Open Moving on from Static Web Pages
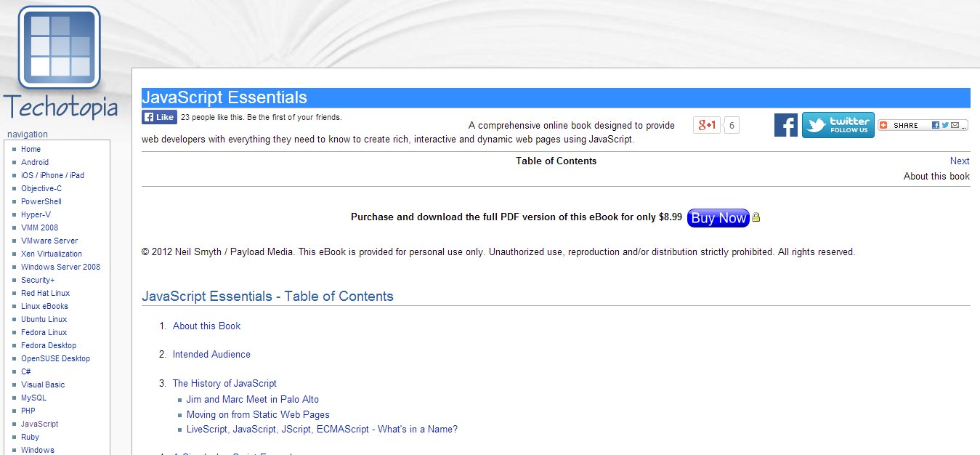Screen dimensions: 980x455 (258, 415)
